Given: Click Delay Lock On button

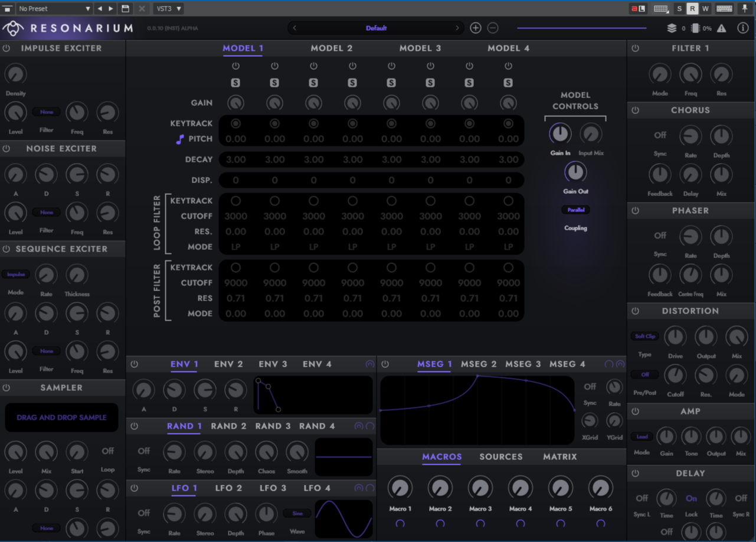Looking at the screenshot, I should pyautogui.click(x=691, y=498).
